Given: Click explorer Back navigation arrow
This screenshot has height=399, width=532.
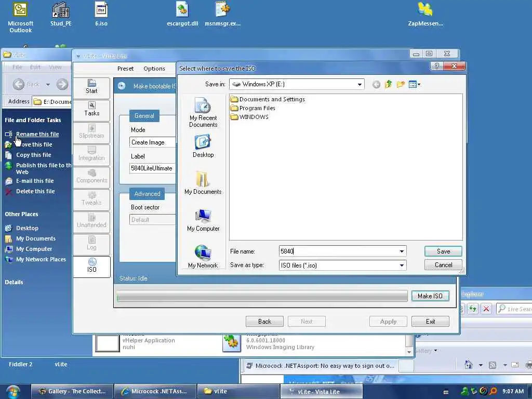Looking at the screenshot, I should click(x=19, y=85).
